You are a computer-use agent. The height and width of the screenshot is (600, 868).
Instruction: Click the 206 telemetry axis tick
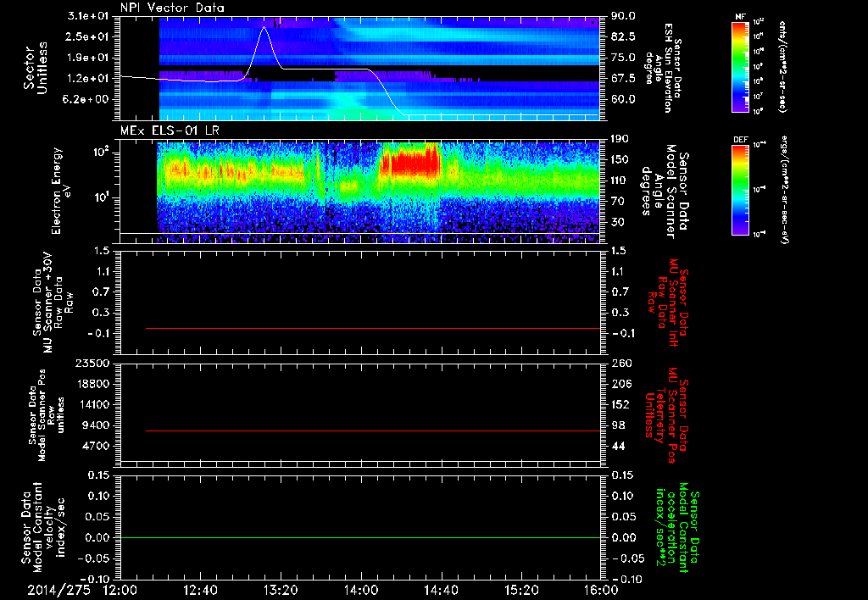[620, 384]
